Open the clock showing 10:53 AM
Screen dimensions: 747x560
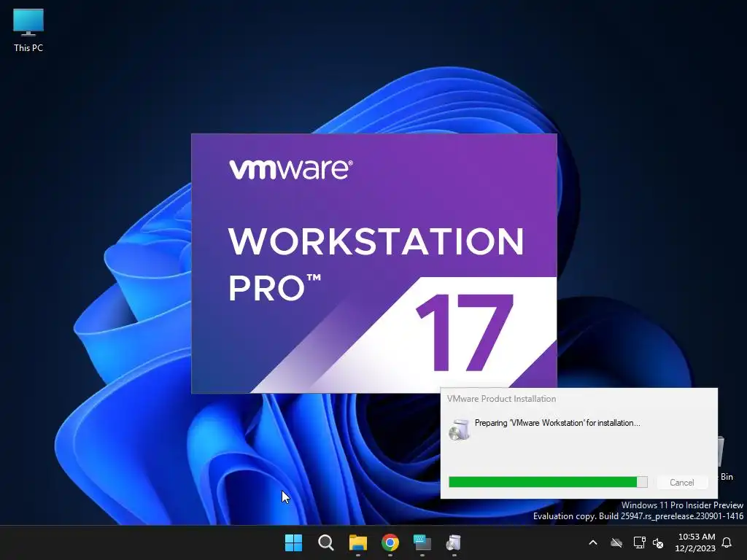click(x=695, y=542)
